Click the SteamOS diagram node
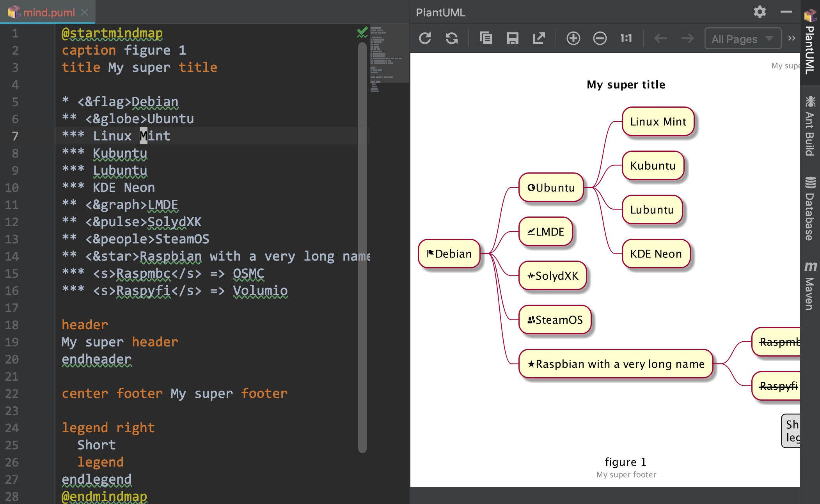 tap(555, 320)
